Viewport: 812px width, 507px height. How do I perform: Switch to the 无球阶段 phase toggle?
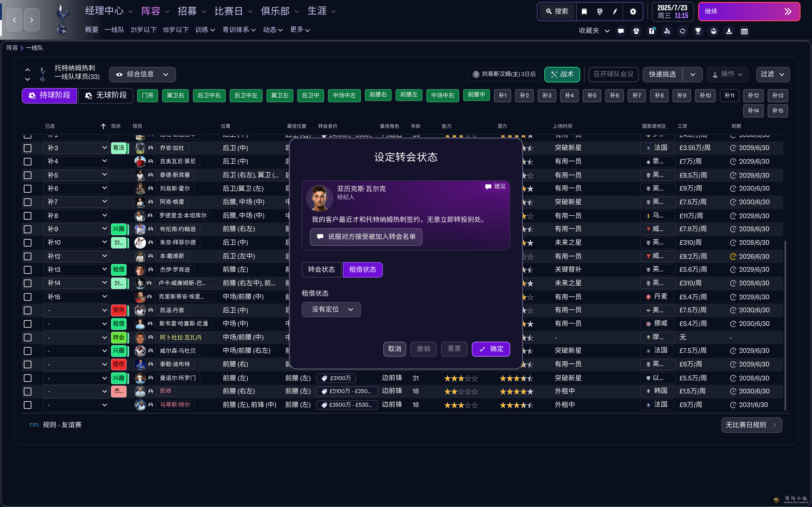tap(105, 96)
